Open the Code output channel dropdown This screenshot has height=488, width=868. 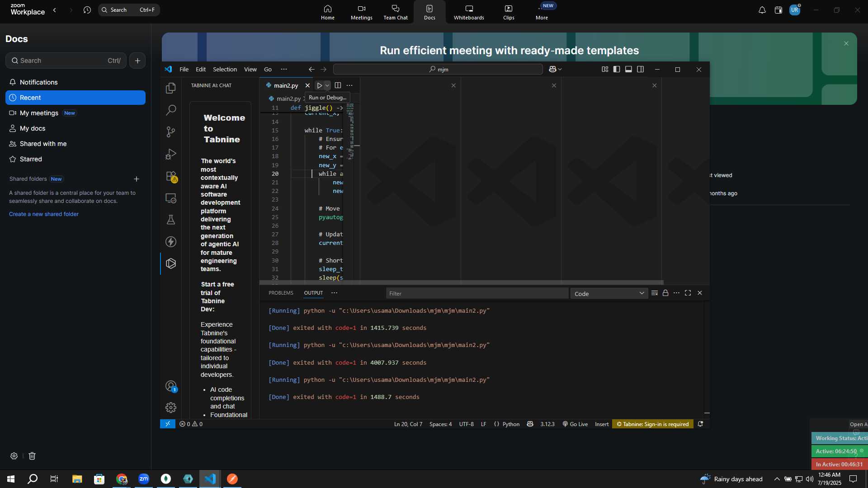[609, 294]
